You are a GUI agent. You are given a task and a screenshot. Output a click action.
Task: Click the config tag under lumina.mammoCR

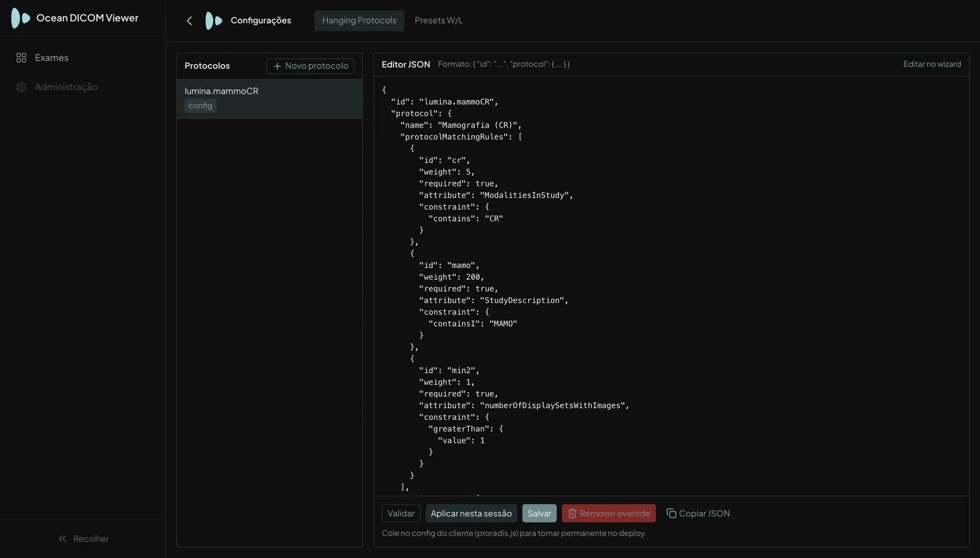[x=200, y=106]
